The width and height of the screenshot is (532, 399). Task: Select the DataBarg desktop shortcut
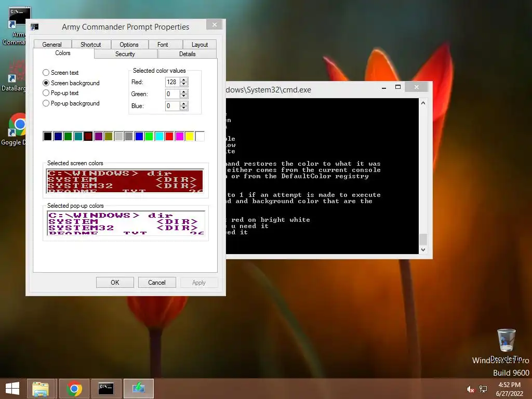pyautogui.click(x=14, y=76)
